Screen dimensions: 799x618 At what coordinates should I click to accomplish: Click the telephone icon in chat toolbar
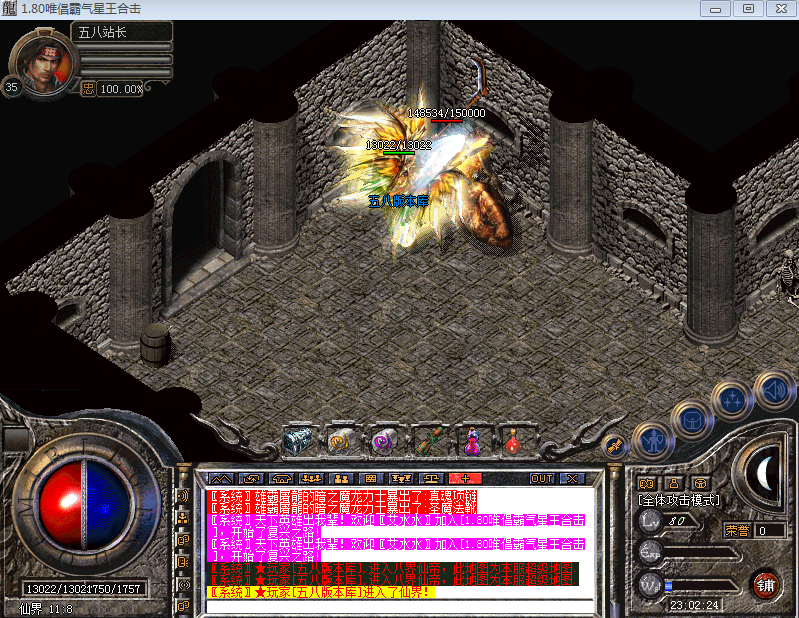[x=281, y=479]
